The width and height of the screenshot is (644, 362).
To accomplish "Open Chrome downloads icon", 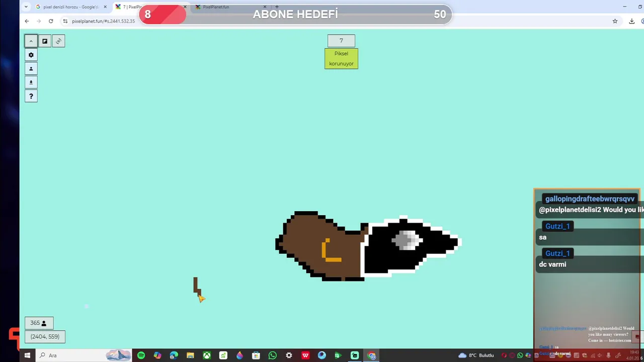I will coord(632,21).
